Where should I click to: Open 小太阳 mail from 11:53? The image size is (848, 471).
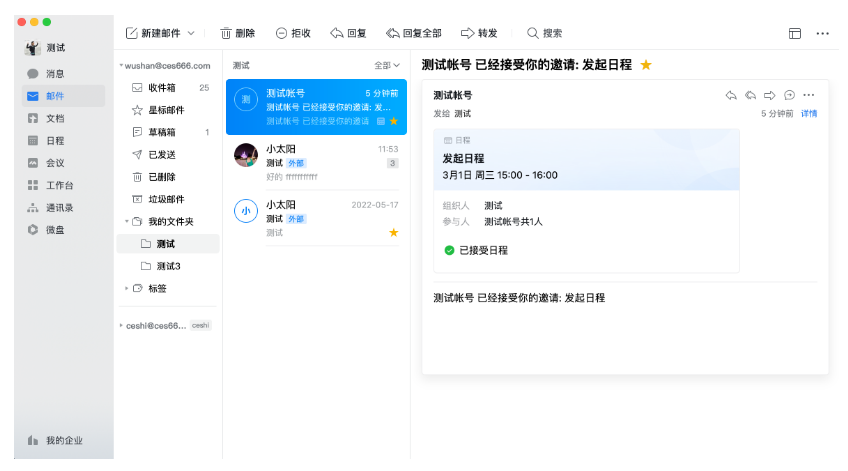pyautogui.click(x=316, y=163)
